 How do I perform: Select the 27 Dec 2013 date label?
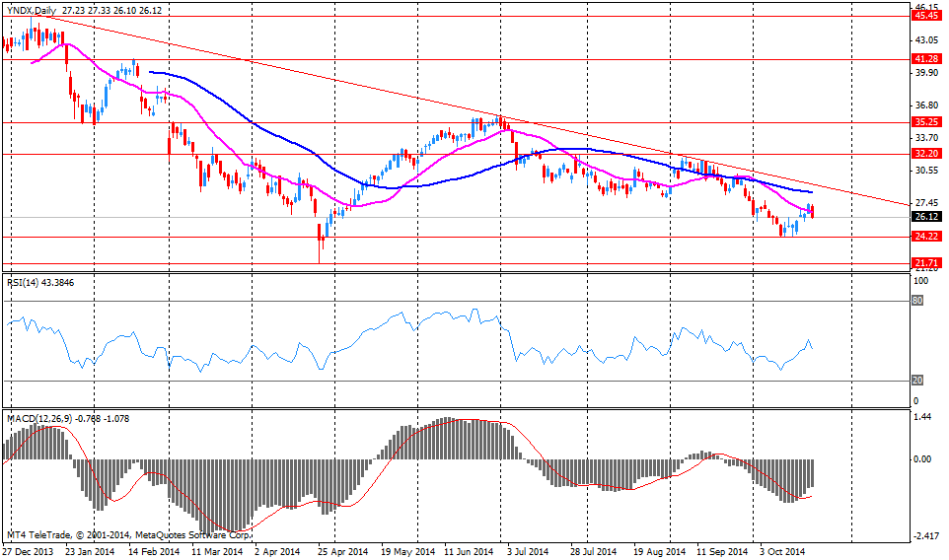tap(28, 553)
